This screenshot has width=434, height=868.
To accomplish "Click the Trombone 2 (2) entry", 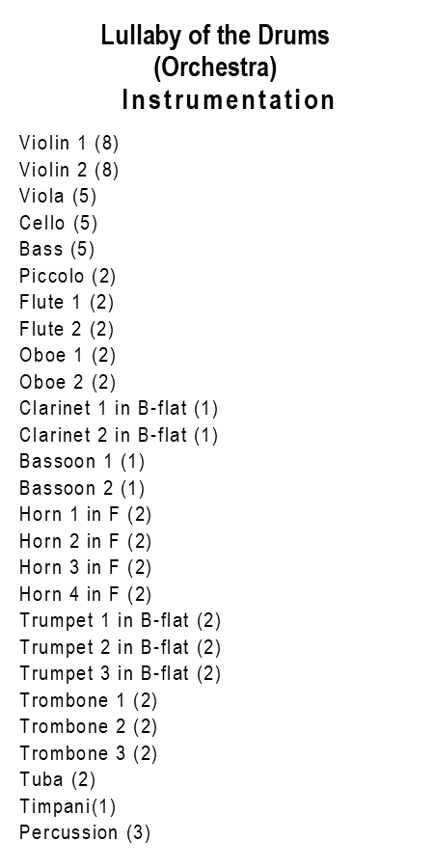I will tap(89, 727).
